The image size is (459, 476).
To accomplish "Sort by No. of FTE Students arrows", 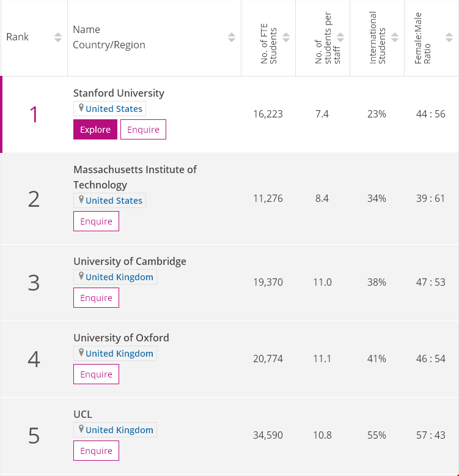I will [x=286, y=37].
